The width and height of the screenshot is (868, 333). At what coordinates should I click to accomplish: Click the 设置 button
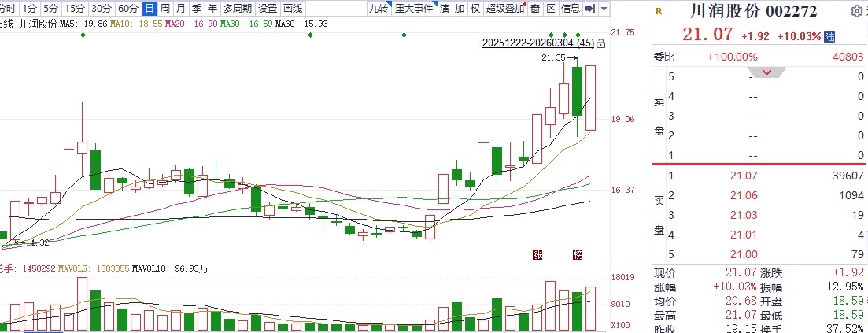pyautogui.click(x=268, y=9)
